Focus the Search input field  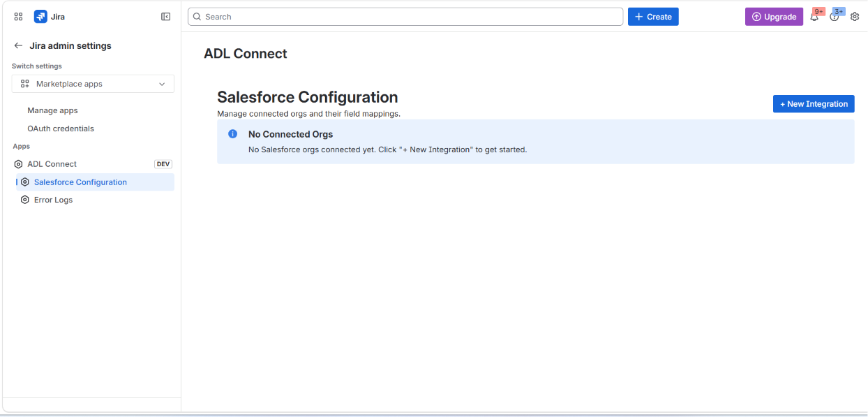pos(405,17)
